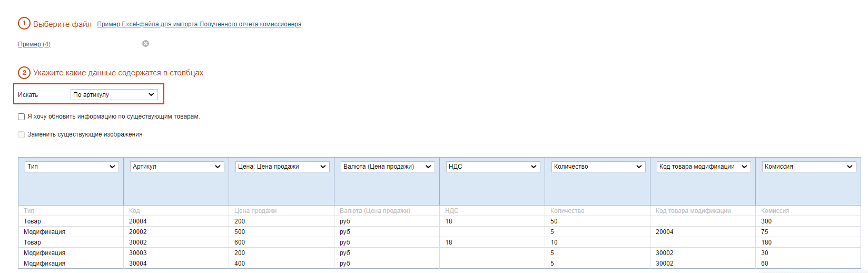The width and height of the screenshot is (868, 273).
Task: Toggle Заменить существующие изображения checkbox
Action: point(22,135)
